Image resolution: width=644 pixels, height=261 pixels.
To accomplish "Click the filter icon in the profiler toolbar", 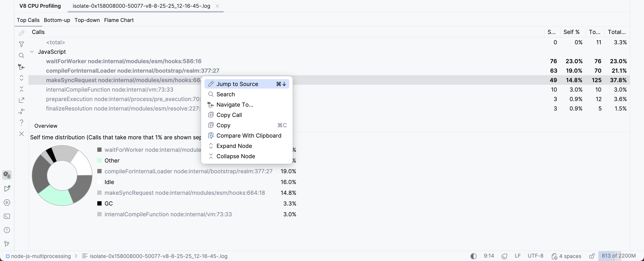I will [x=22, y=44].
